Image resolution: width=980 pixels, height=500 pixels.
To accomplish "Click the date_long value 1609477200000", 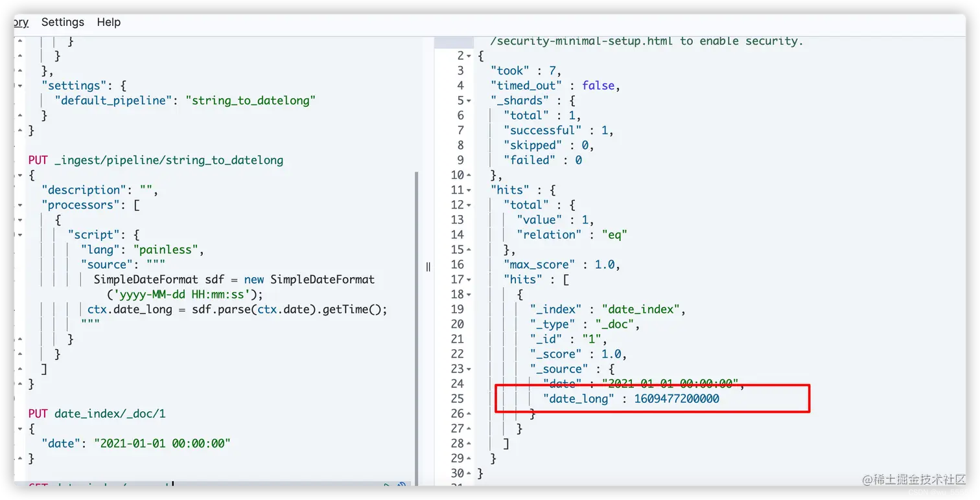I will click(676, 398).
